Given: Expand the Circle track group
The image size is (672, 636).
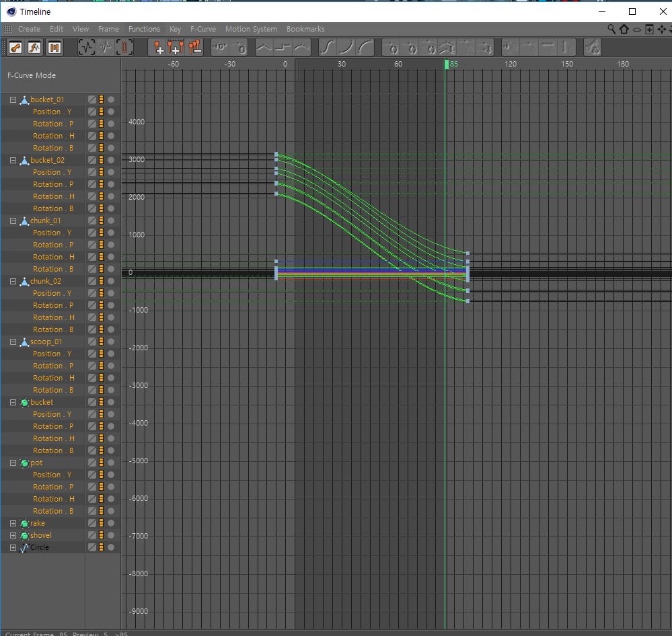Looking at the screenshot, I should coord(13,548).
